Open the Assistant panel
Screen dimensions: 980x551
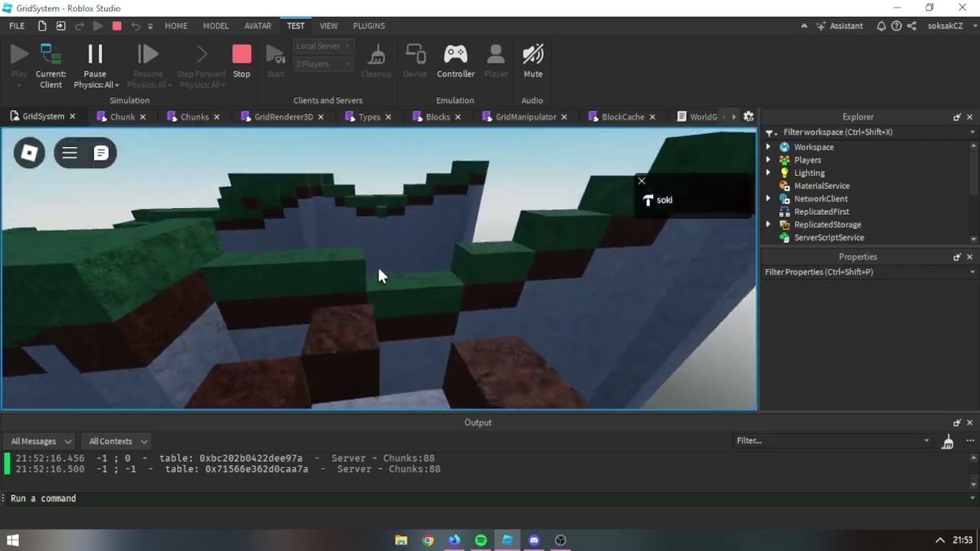[x=840, y=26]
